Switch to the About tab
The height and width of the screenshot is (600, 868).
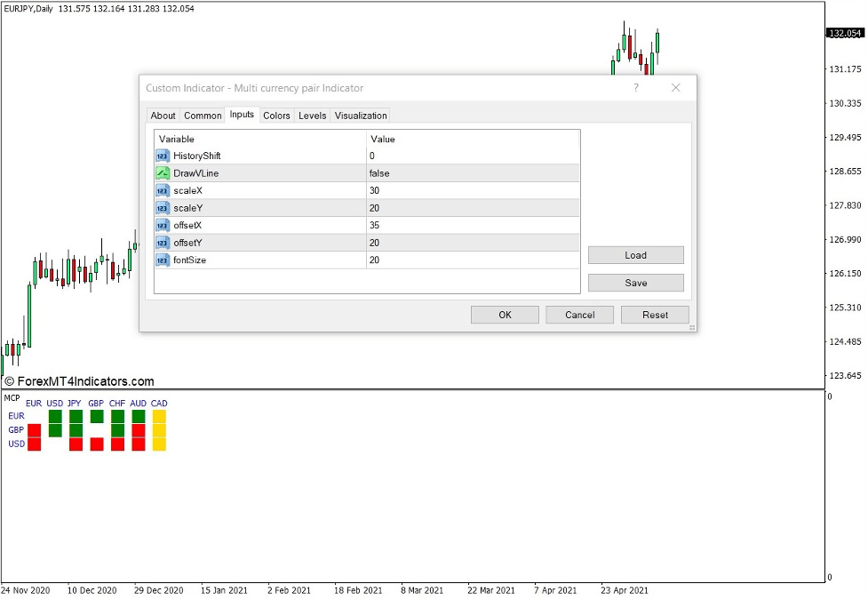(x=163, y=116)
